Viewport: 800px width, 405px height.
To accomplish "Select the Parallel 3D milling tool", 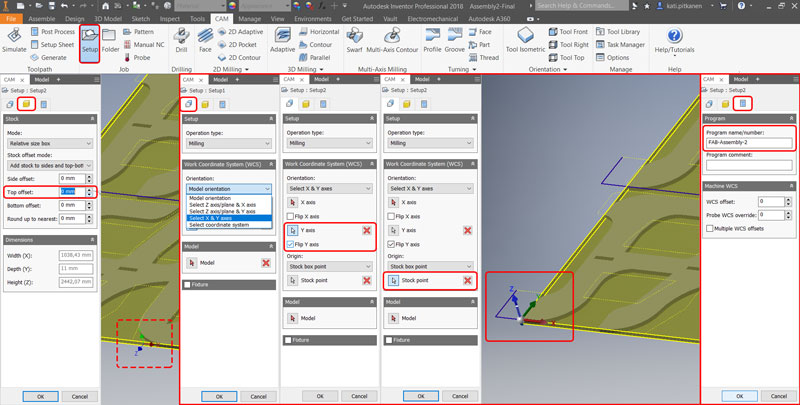I will [314, 58].
